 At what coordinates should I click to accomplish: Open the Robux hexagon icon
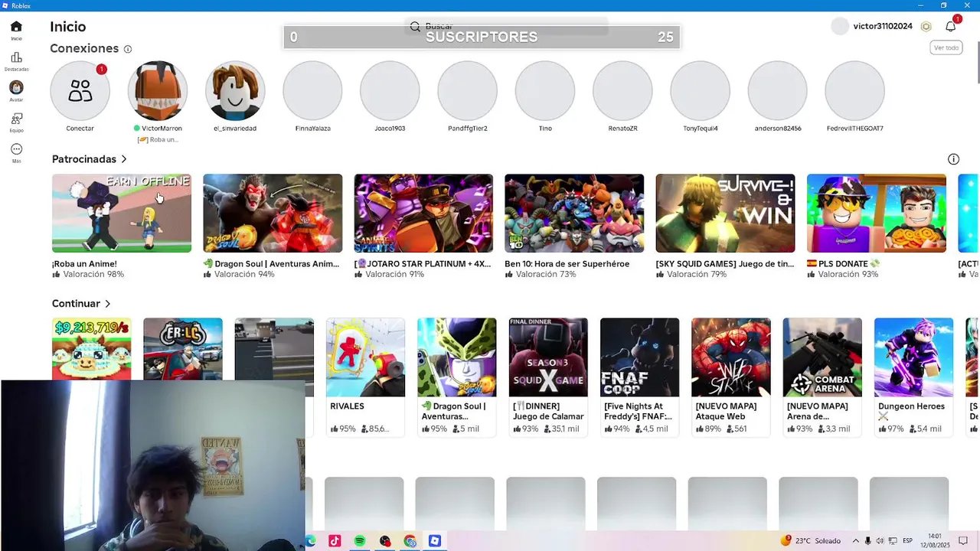pyautogui.click(x=926, y=26)
